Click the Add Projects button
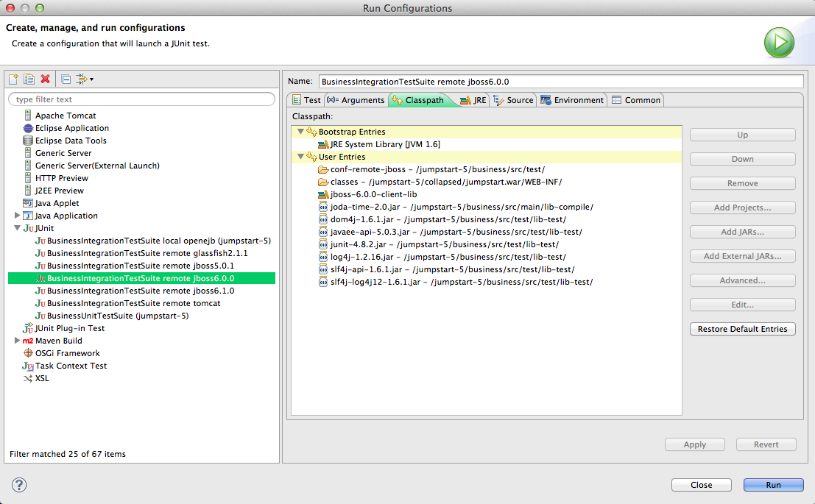The height and width of the screenshot is (504, 815). tap(742, 207)
